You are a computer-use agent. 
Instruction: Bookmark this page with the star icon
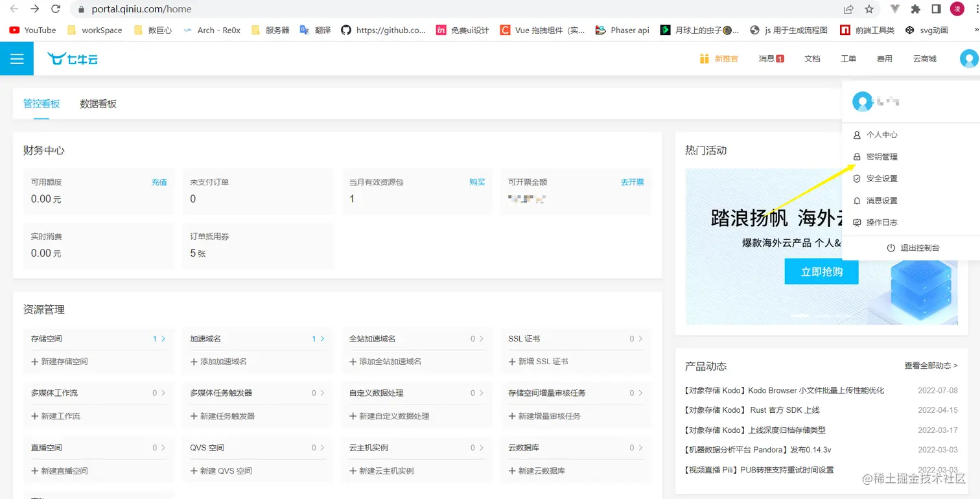(x=869, y=9)
